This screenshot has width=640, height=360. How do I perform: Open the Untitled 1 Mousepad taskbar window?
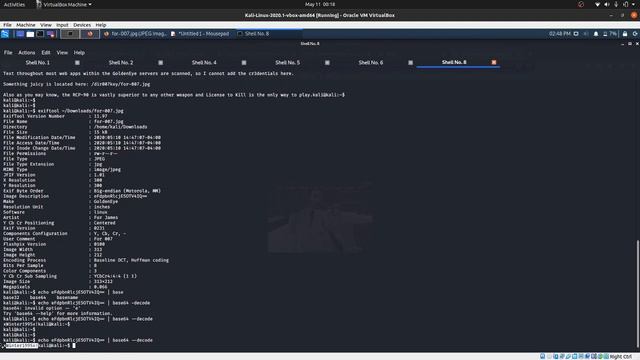click(x=200, y=34)
